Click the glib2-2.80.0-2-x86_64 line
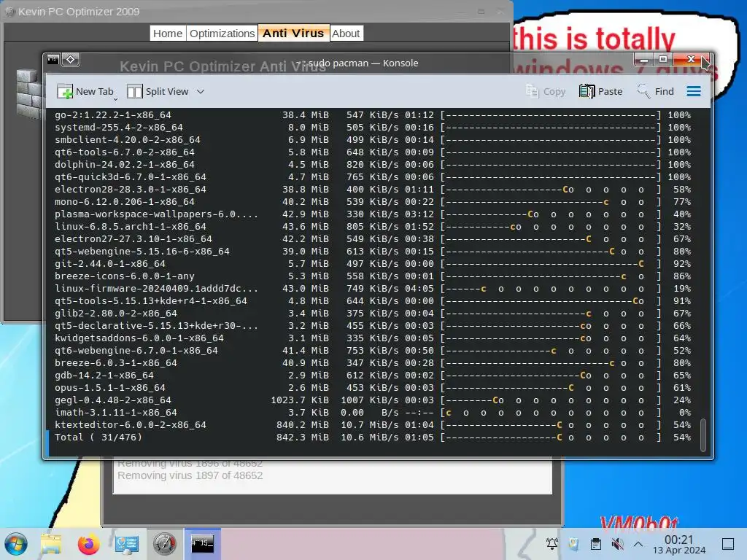 373,313
